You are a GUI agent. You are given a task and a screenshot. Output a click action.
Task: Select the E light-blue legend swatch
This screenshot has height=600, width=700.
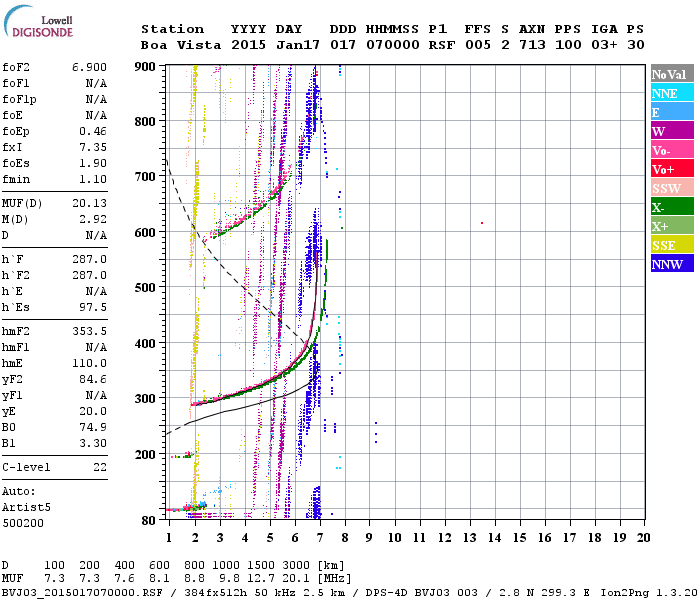point(672,112)
